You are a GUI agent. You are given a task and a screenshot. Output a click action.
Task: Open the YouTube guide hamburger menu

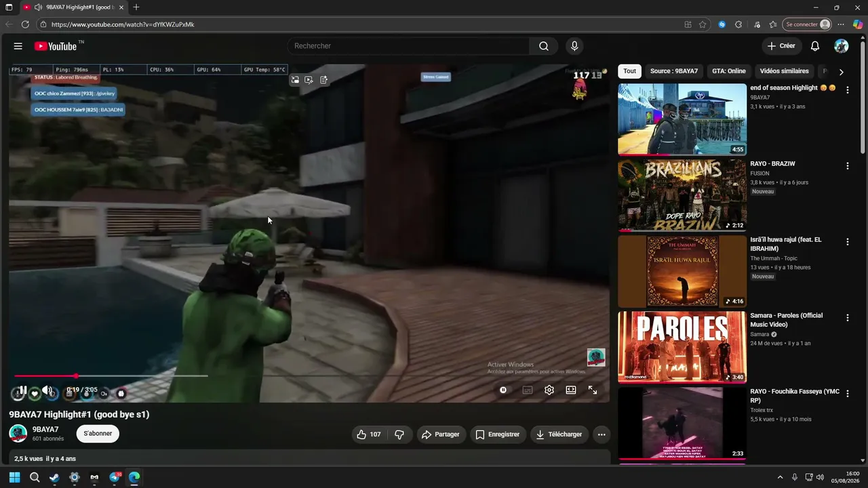(18, 46)
